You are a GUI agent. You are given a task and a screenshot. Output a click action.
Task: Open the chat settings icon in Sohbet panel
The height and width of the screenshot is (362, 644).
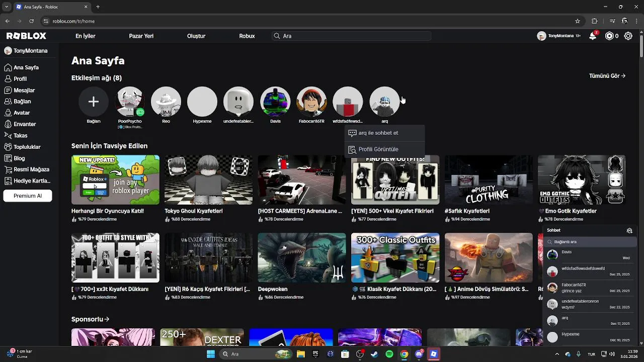[x=629, y=230]
